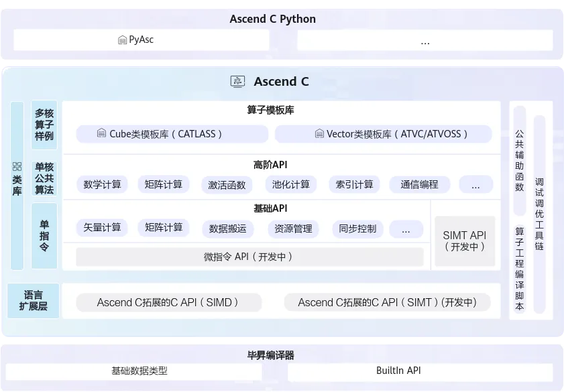Click 矢量计算 in 基础API
This screenshot has width=564, height=392.
(x=103, y=228)
